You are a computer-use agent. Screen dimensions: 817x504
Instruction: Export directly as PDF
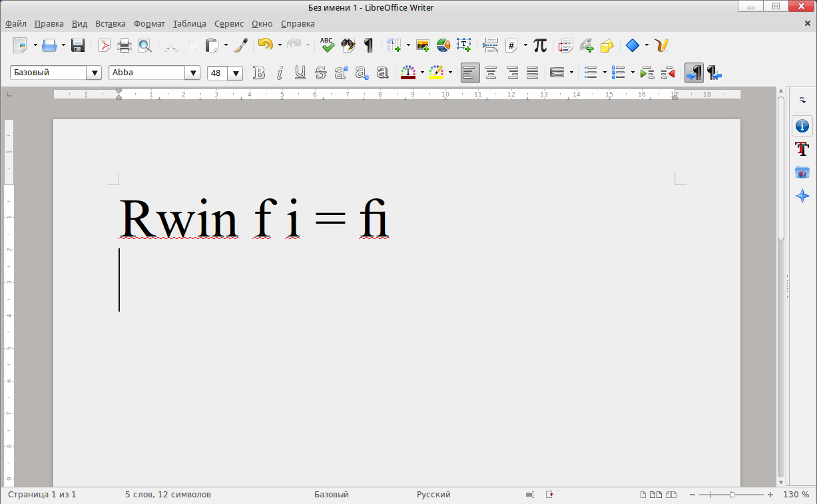pos(105,45)
